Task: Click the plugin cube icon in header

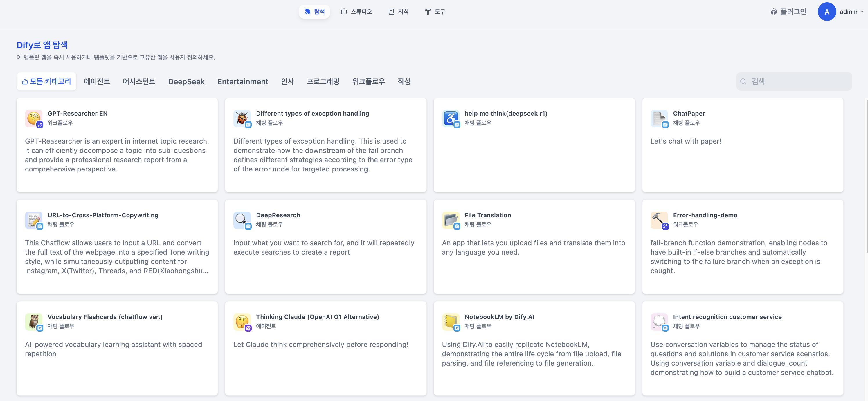Action: point(774,12)
